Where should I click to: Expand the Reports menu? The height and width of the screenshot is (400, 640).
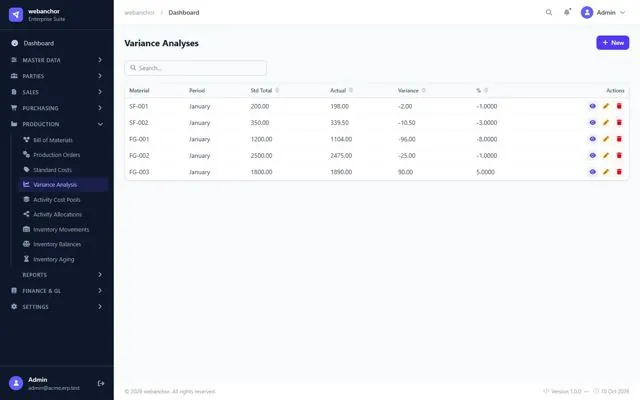point(57,275)
